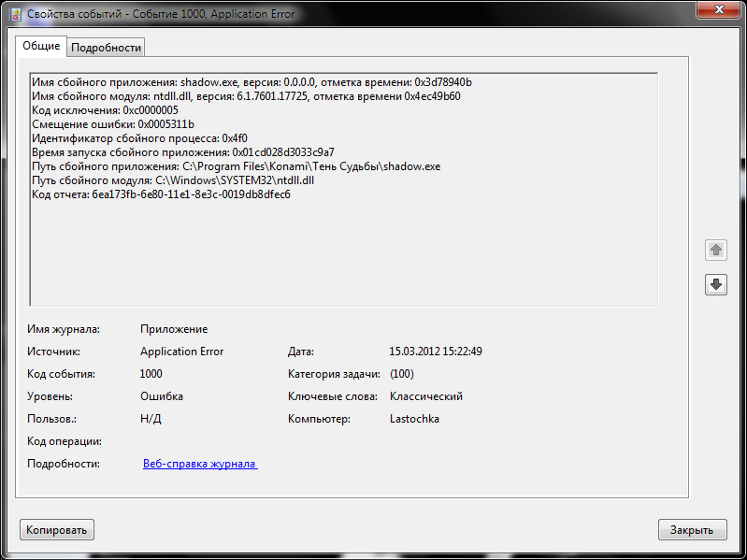The height and width of the screenshot is (560, 747).
Task: Click the line naming faulting app shadow.exe
Action: point(252,82)
